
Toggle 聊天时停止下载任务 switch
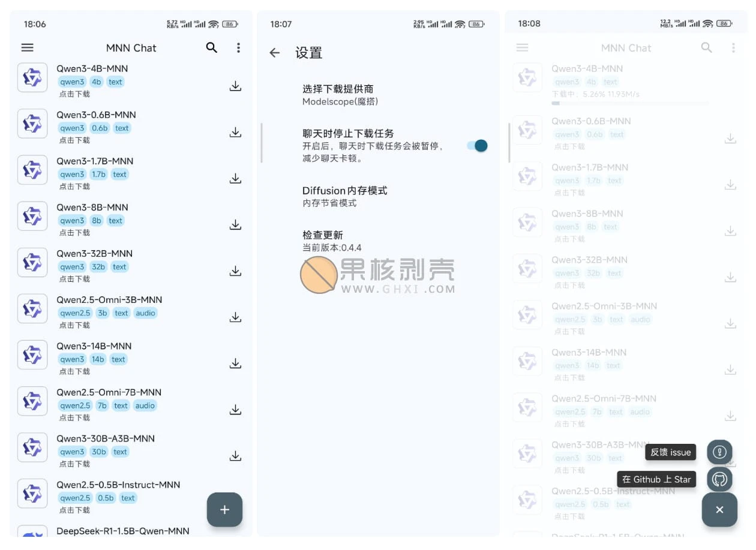478,146
